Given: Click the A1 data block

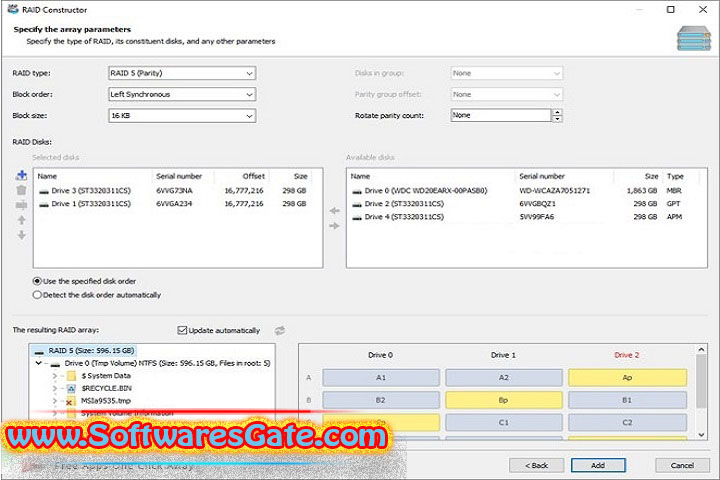Looking at the screenshot, I should click(x=381, y=378).
